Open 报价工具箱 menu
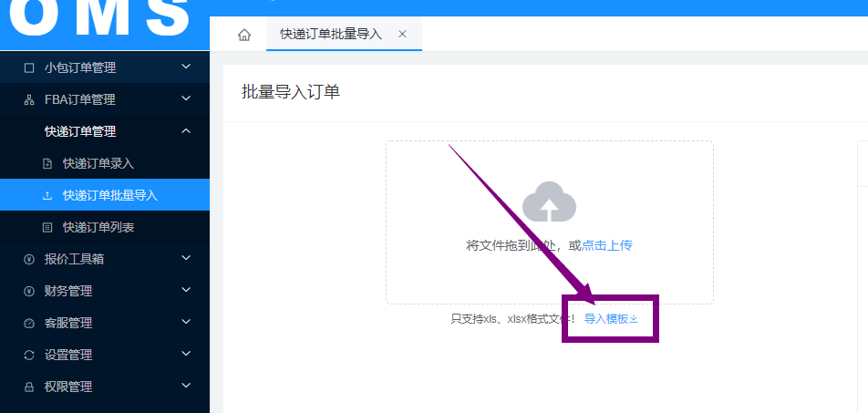 click(x=105, y=259)
